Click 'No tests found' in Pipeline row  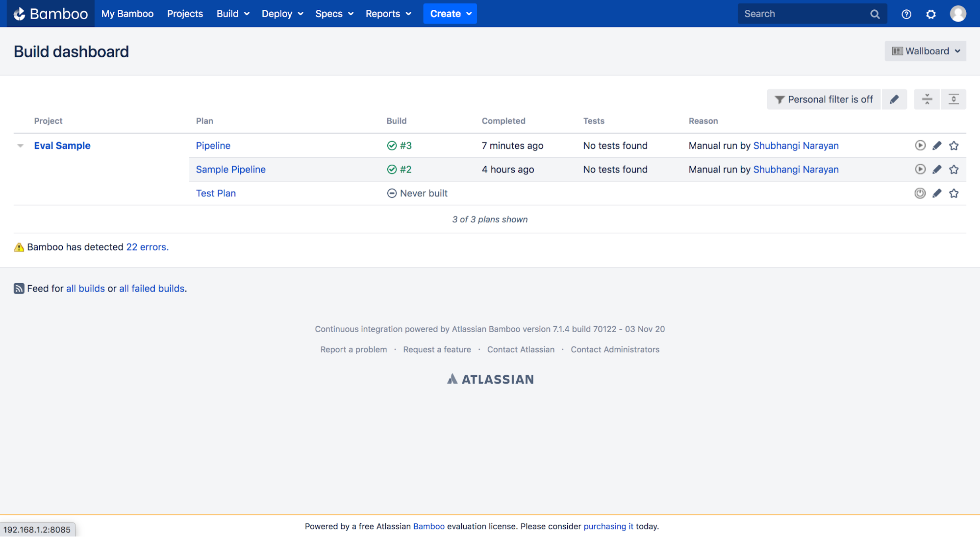click(615, 146)
